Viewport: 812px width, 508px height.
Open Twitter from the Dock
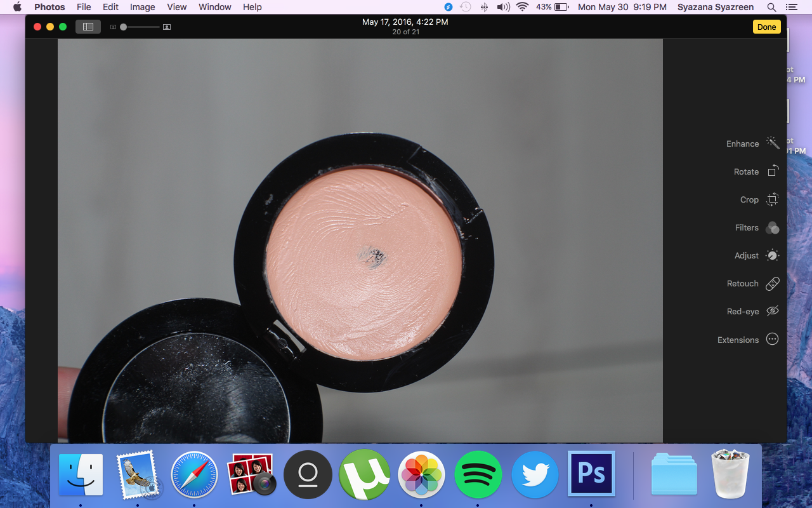coord(535,475)
